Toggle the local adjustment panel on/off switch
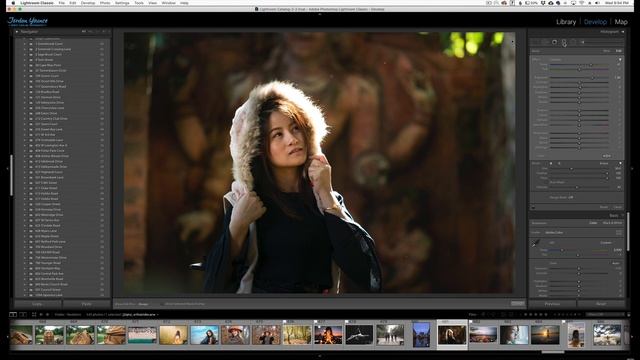The height and width of the screenshot is (360, 640). [x=533, y=207]
